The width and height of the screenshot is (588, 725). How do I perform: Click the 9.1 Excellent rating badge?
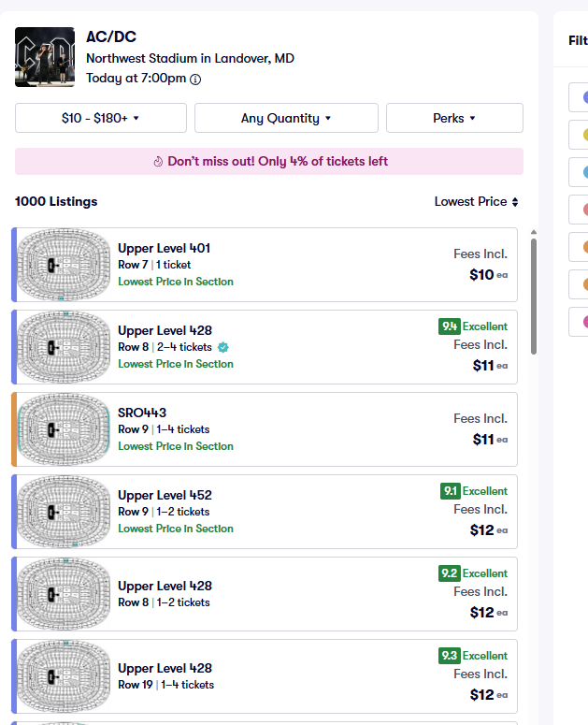(474, 491)
